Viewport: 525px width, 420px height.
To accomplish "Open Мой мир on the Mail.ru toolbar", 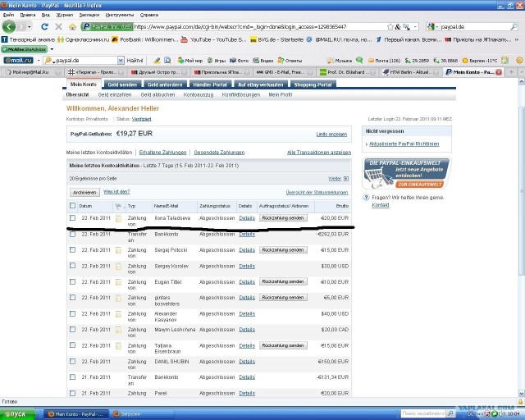I will pos(189,61).
